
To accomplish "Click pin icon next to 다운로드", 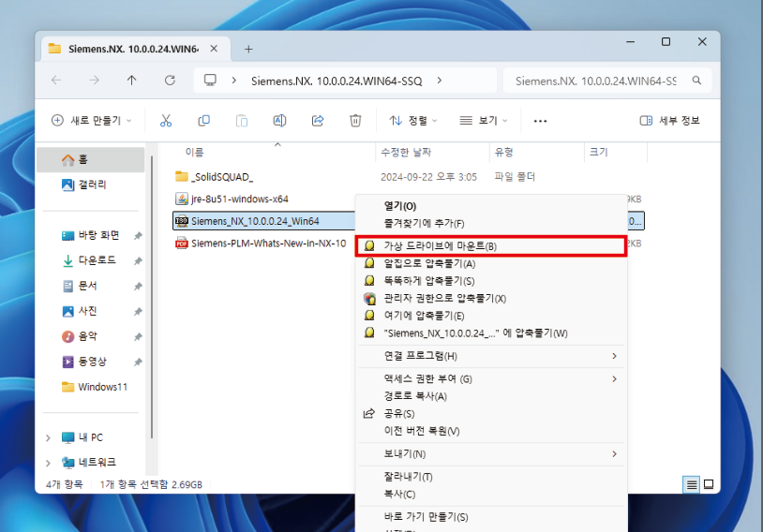I will pos(138,261).
